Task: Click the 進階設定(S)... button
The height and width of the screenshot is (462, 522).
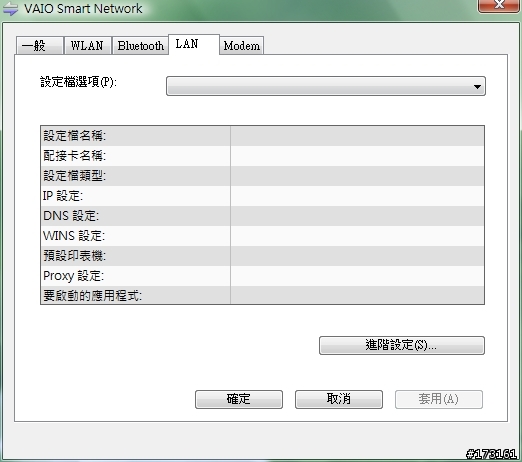Action: tap(402, 345)
